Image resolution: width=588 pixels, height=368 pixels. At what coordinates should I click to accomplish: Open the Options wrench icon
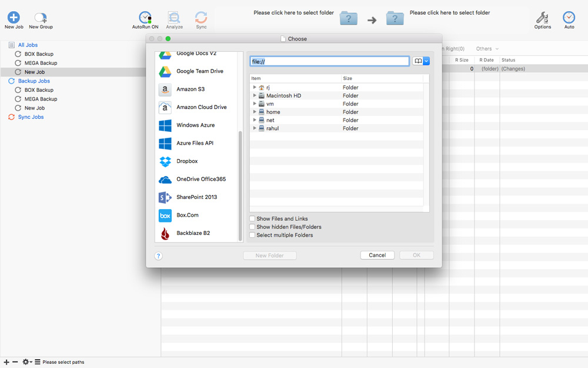click(x=542, y=17)
